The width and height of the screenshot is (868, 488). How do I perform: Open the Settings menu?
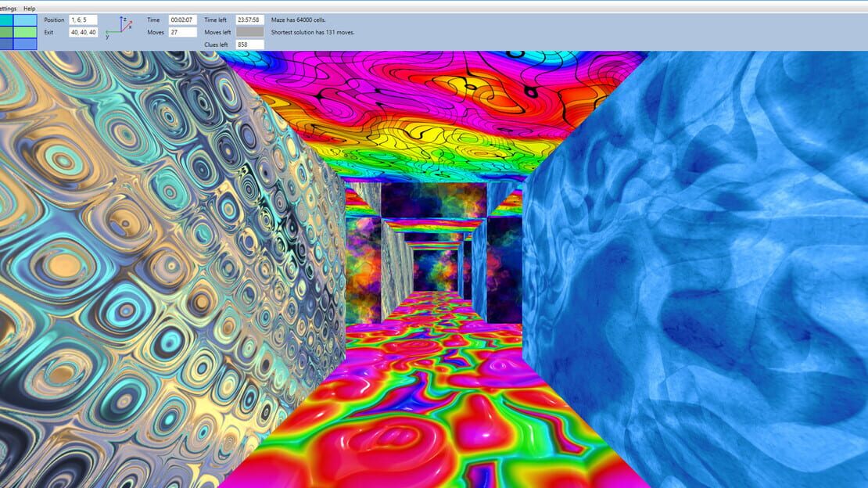pyautogui.click(x=8, y=9)
